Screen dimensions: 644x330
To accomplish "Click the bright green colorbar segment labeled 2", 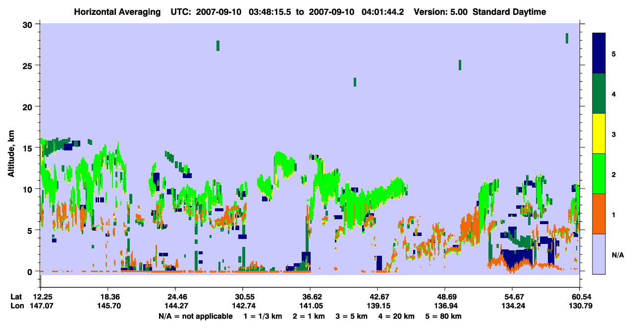I will (599, 174).
